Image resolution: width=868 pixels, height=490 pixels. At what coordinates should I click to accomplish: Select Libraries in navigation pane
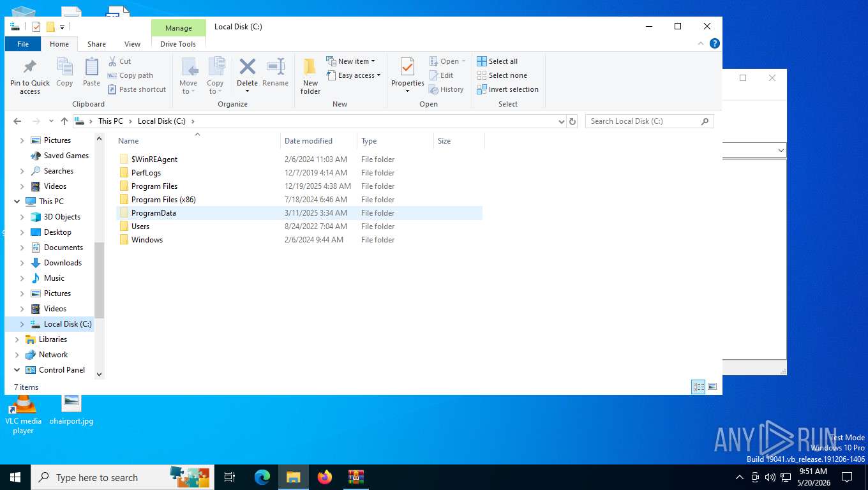click(52, 339)
